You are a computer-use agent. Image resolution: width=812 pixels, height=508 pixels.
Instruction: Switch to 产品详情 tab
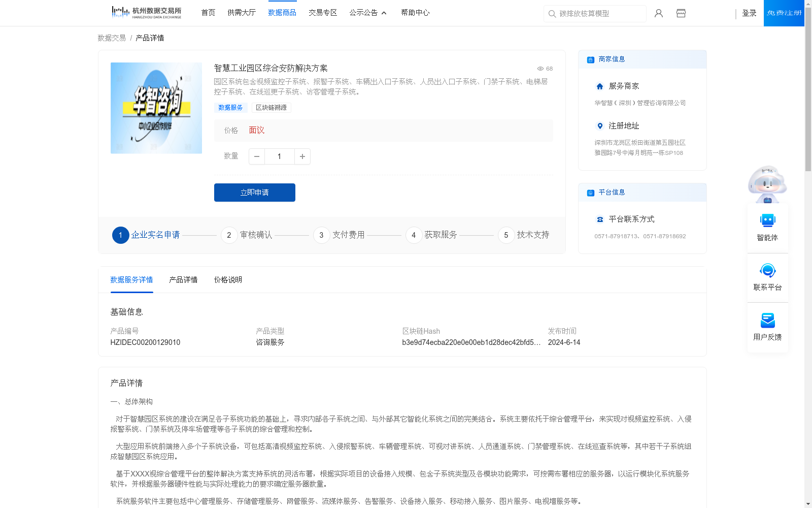tap(183, 280)
